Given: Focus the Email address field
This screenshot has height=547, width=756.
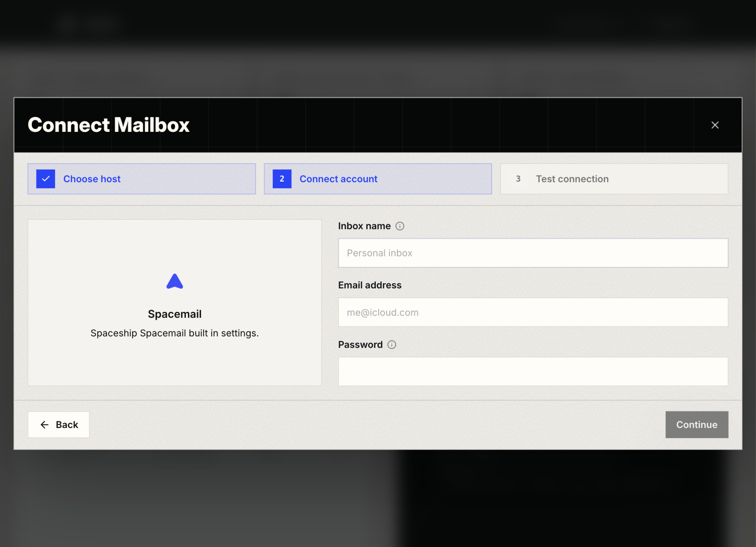Looking at the screenshot, I should [x=533, y=312].
